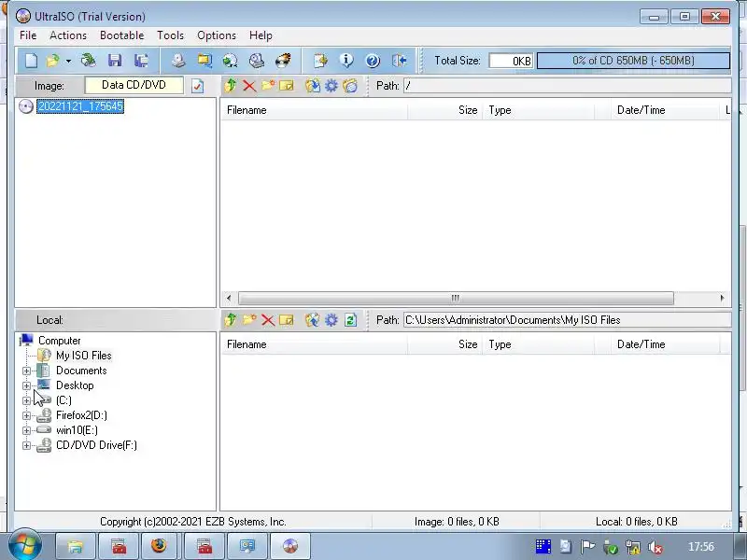
Task: Click the Image pane folder view icon
Action: coord(350,86)
